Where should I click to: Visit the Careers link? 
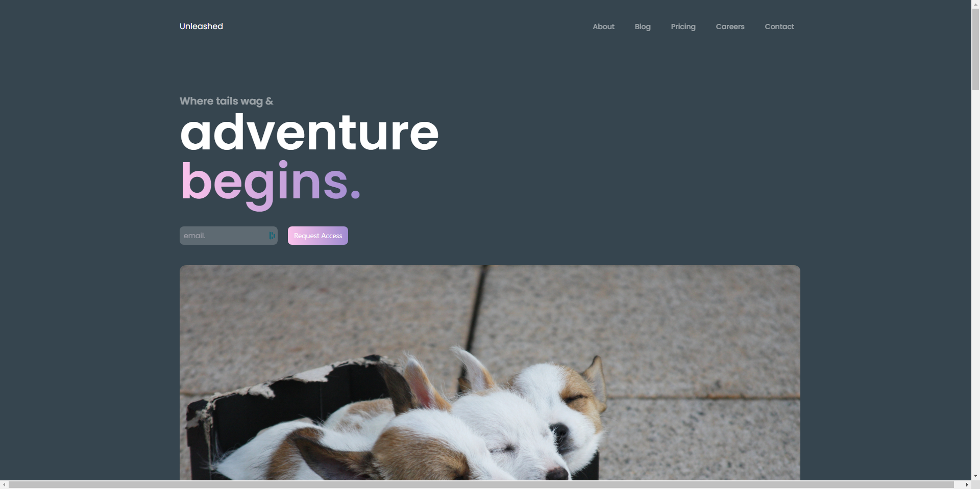click(x=730, y=27)
